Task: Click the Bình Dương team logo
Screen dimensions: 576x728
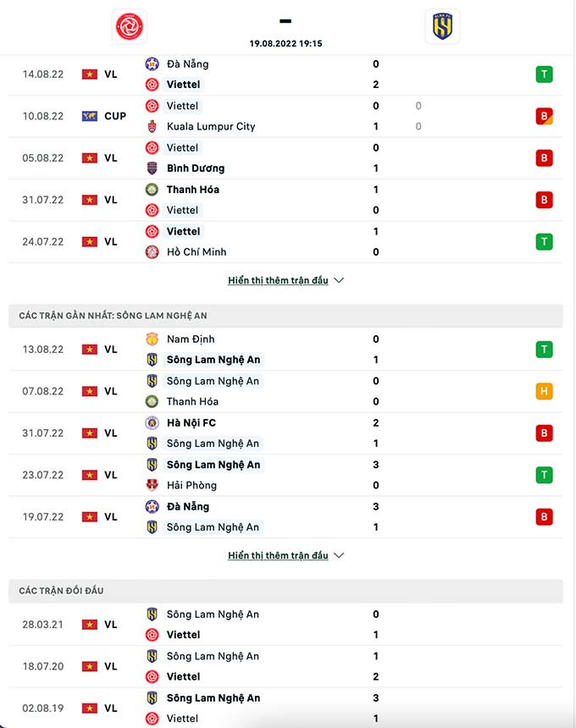Action: [x=152, y=168]
